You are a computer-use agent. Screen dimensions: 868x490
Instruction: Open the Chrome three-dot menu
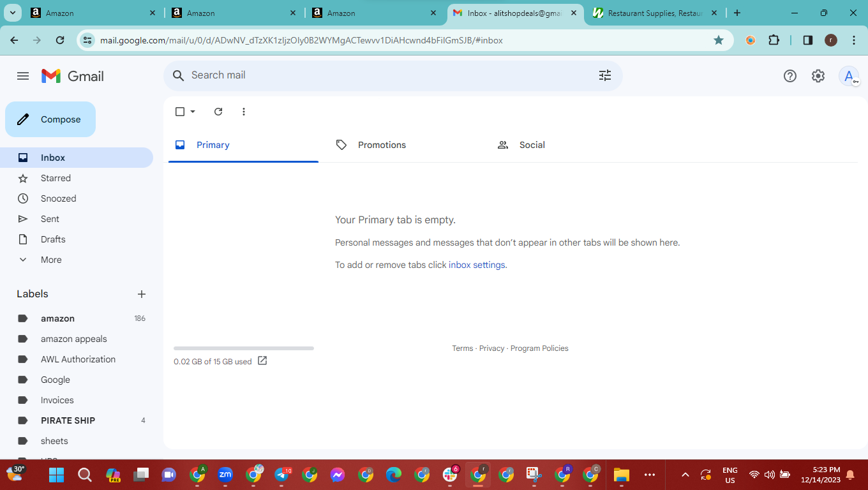854,40
